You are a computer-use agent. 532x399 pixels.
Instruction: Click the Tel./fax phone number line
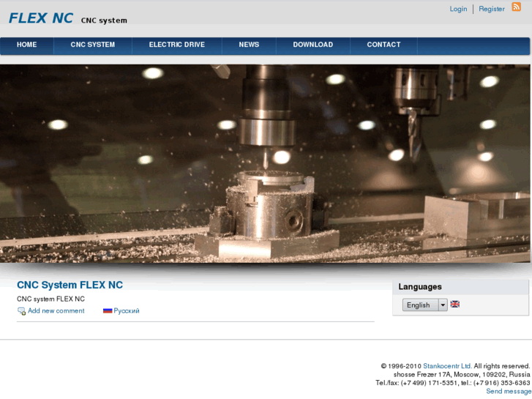453,383
